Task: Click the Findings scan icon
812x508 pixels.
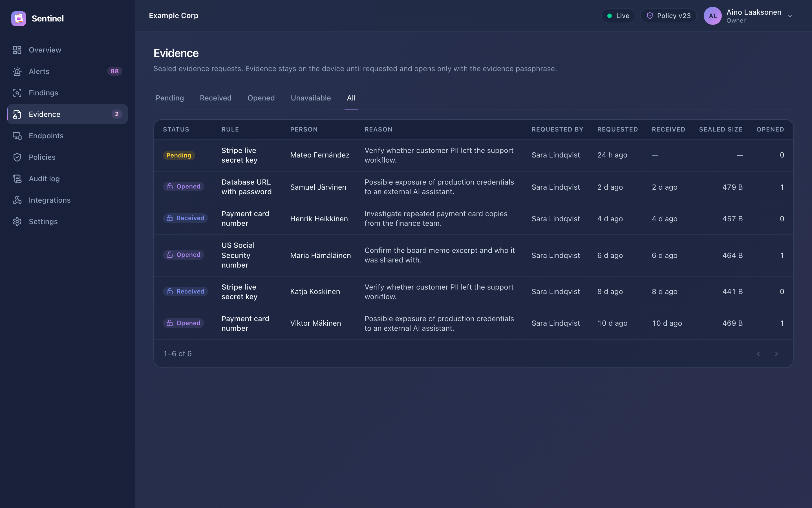Action: [x=17, y=93]
